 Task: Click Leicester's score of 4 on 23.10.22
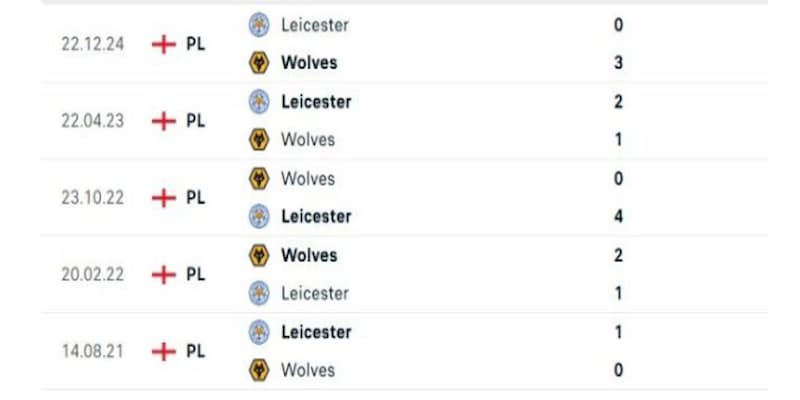(x=618, y=216)
